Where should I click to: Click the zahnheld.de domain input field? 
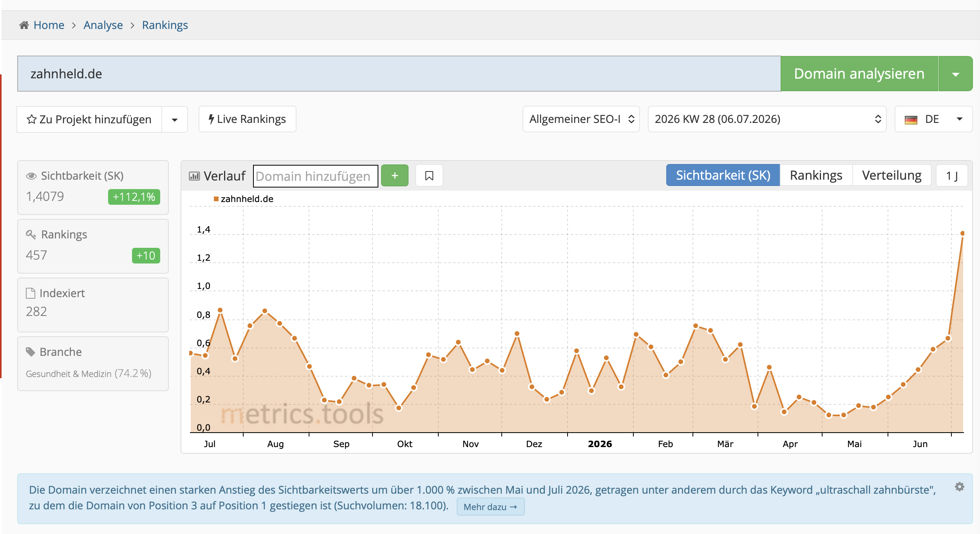[x=399, y=74]
